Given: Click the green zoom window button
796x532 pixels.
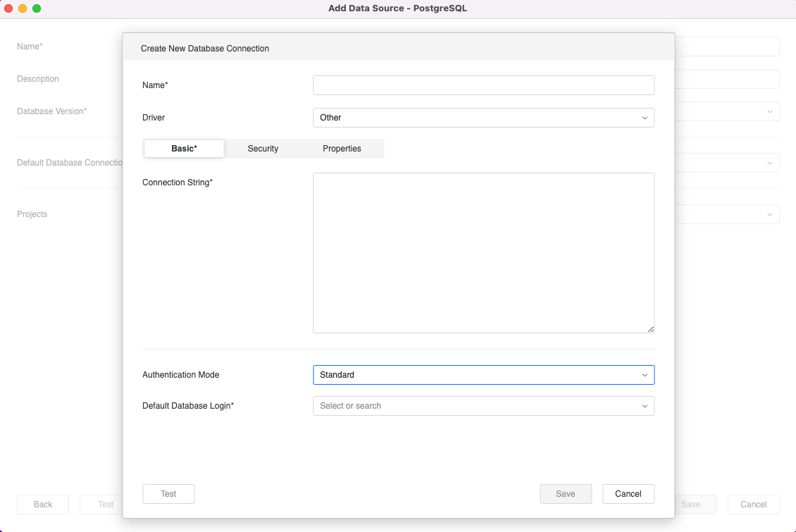Looking at the screenshot, I should [37, 8].
